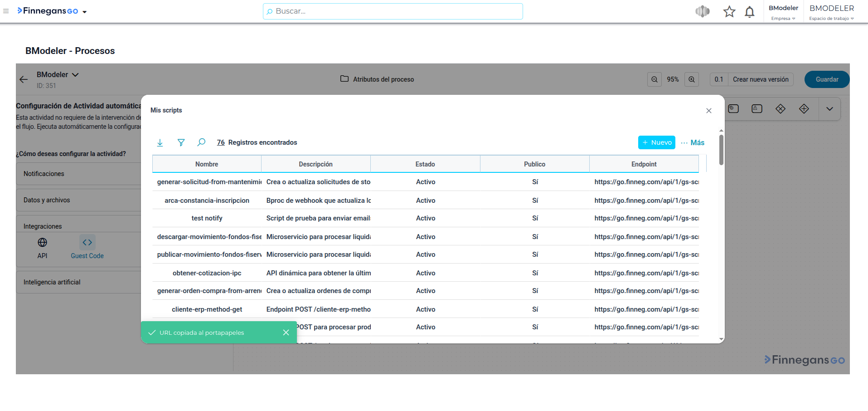Viewport: 868px width, 411px height.
Task: Click the FinnegansGo logo in the header
Action: [48, 11]
